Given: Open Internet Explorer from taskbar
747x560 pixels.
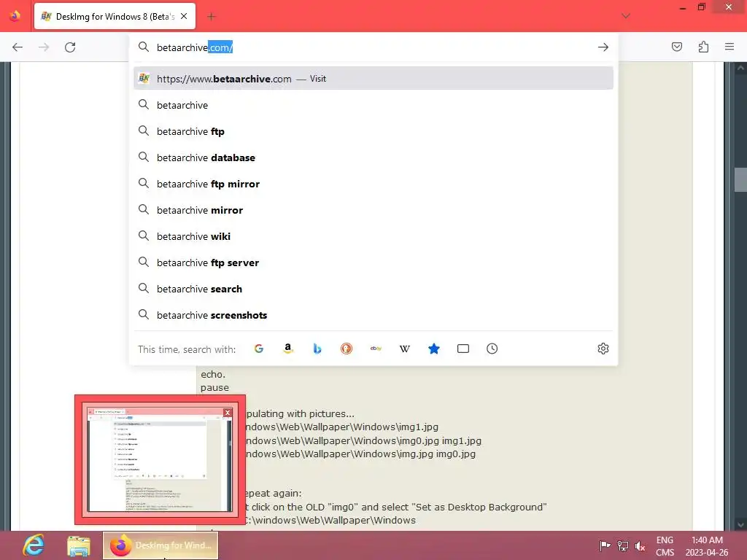Looking at the screenshot, I should pyautogui.click(x=34, y=545).
